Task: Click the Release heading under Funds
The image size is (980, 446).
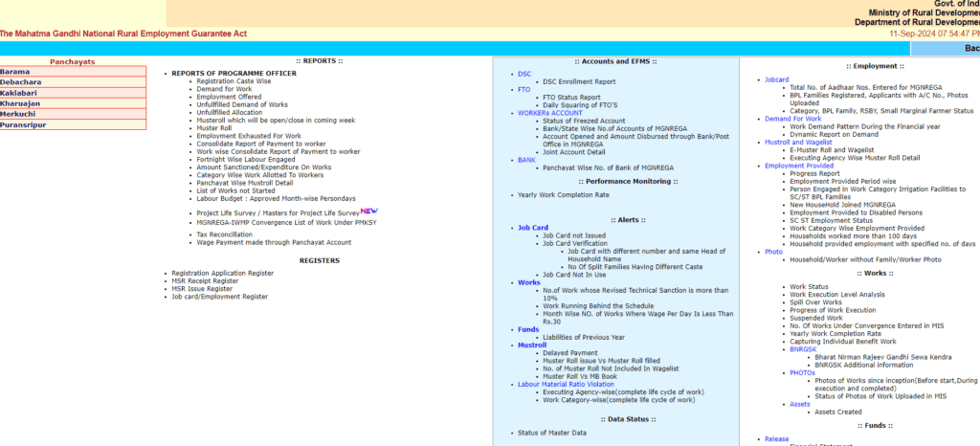Action: pyautogui.click(x=777, y=439)
